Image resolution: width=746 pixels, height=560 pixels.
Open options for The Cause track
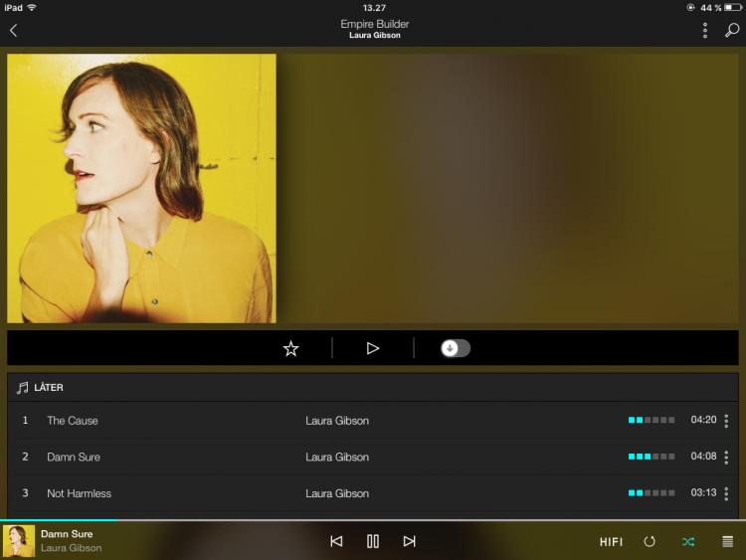pos(726,421)
